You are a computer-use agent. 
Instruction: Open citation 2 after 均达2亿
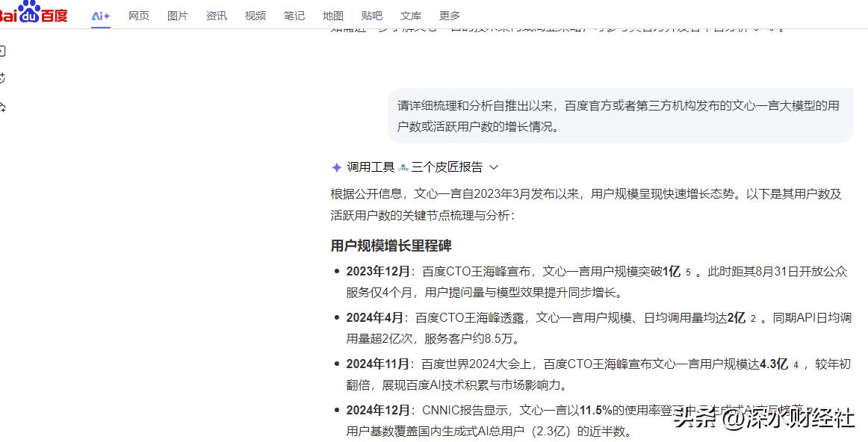pyautogui.click(x=753, y=319)
